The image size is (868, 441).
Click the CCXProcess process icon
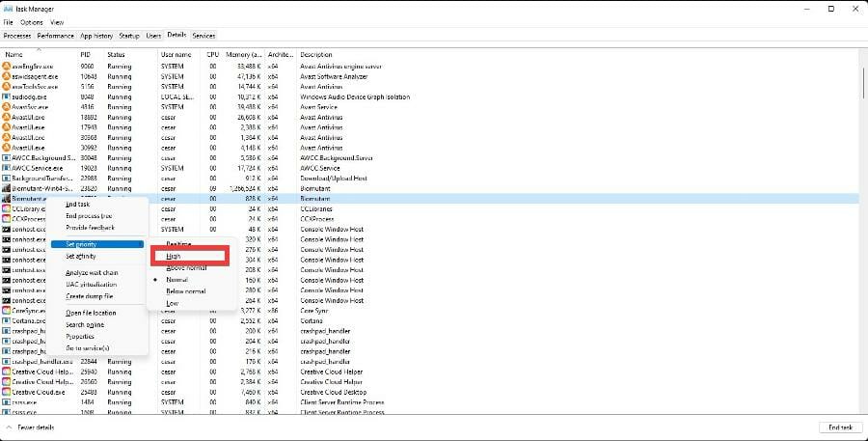7,219
